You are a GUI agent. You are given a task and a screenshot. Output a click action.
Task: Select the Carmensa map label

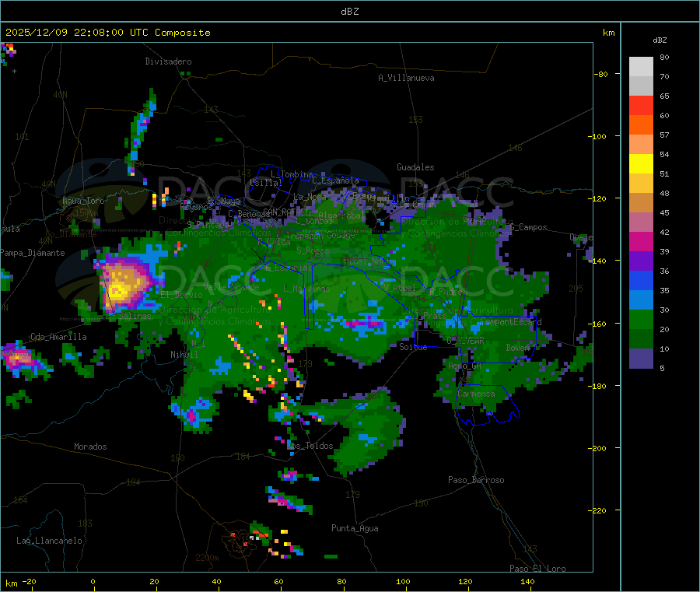pos(476,394)
